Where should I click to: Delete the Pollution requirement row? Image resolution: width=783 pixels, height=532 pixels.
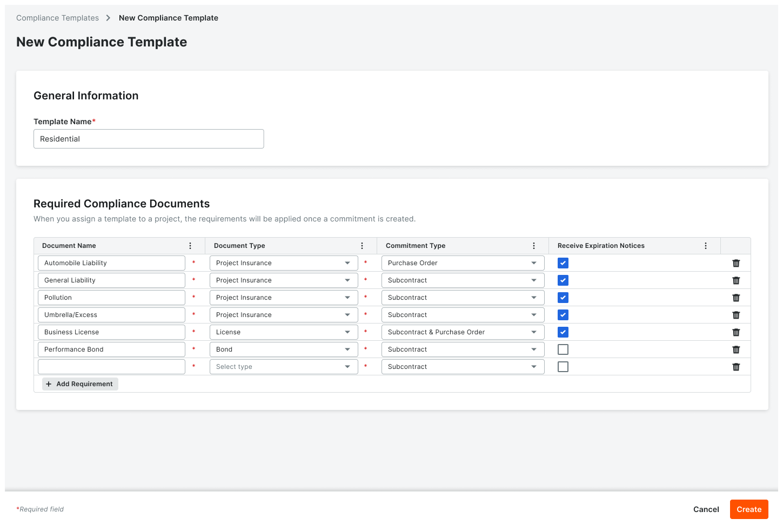[x=736, y=298]
